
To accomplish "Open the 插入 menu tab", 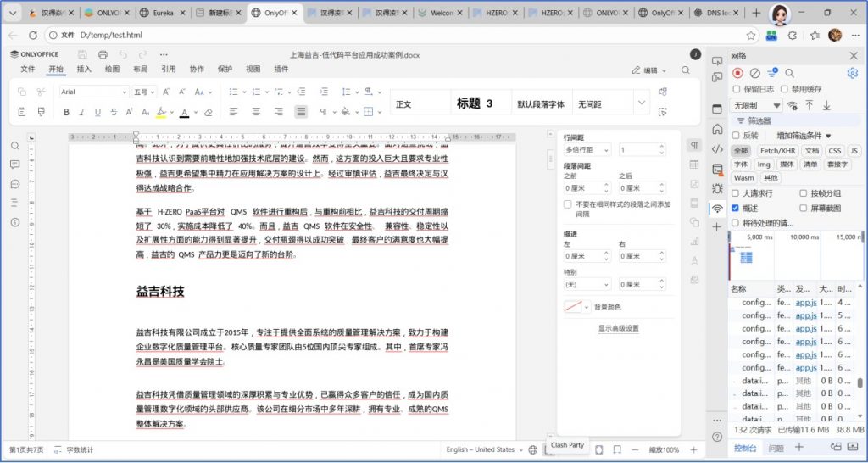I will [x=84, y=70].
